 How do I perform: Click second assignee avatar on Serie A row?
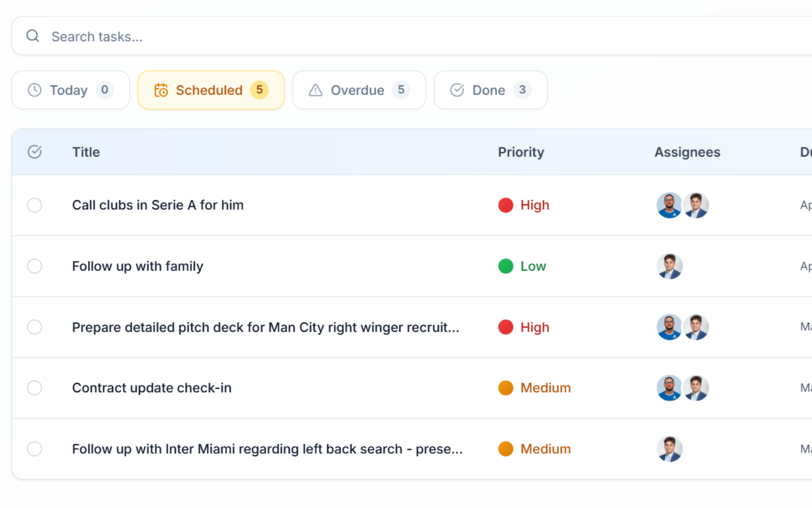[x=696, y=205]
